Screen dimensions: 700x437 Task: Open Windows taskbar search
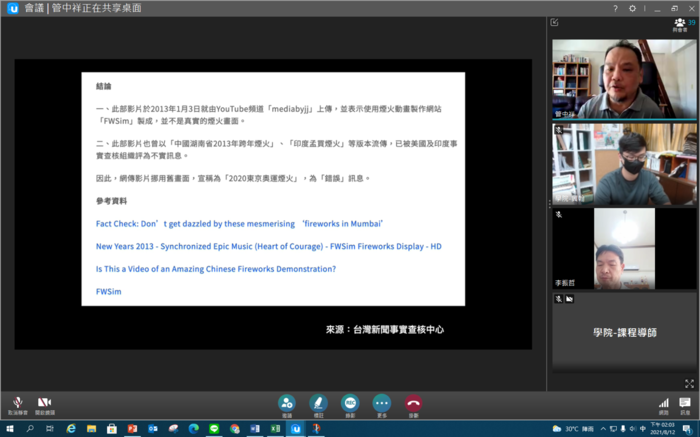pos(30,429)
